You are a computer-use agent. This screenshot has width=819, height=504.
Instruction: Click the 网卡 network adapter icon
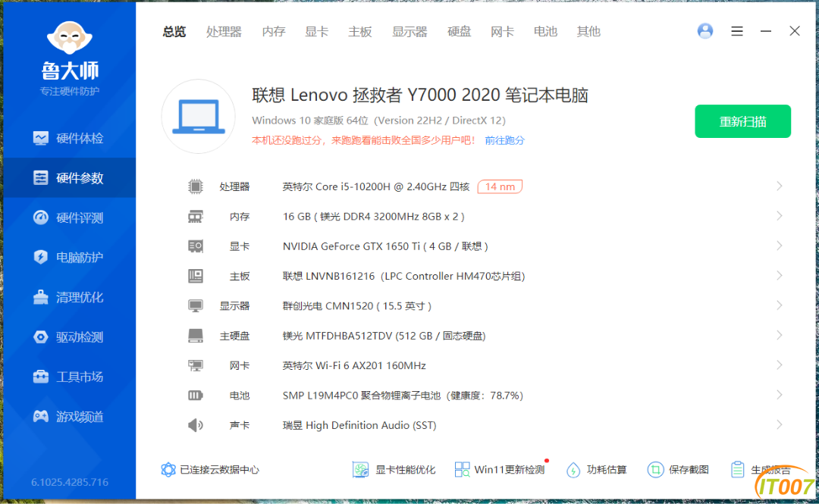coord(196,365)
